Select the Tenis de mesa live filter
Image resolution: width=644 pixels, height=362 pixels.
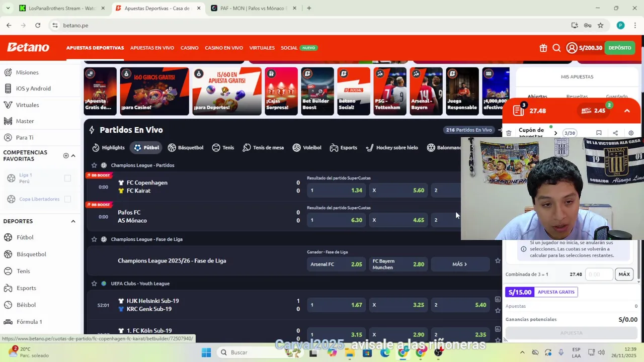click(x=263, y=148)
